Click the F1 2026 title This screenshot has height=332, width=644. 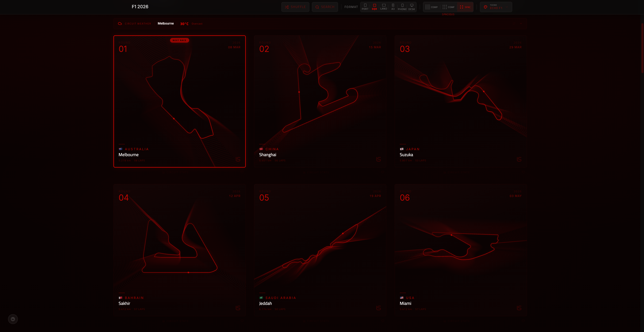140,7
